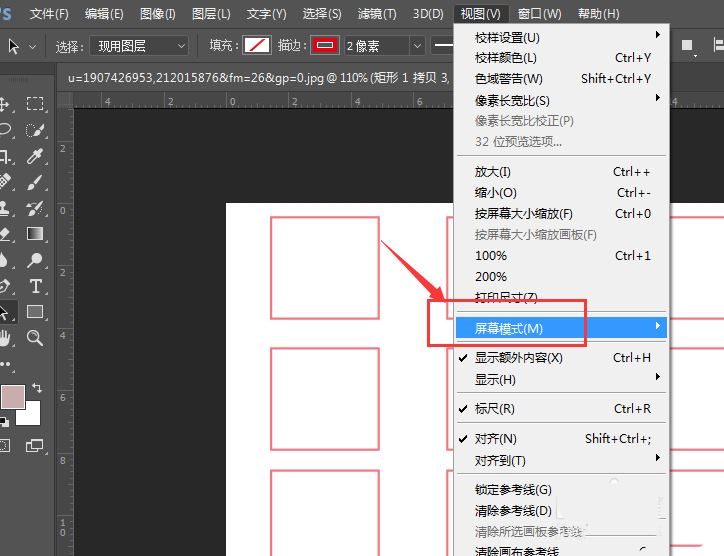Expand the tool preset picker arrow

[x=33, y=47]
